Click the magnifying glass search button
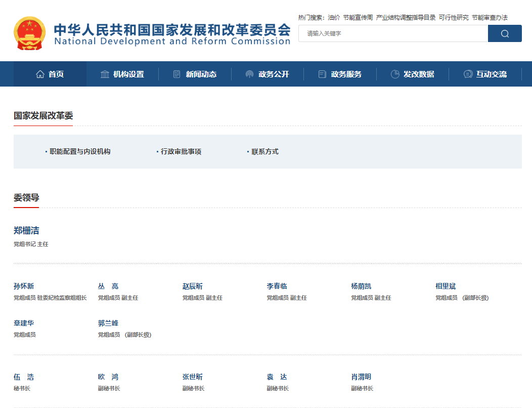 coord(505,33)
